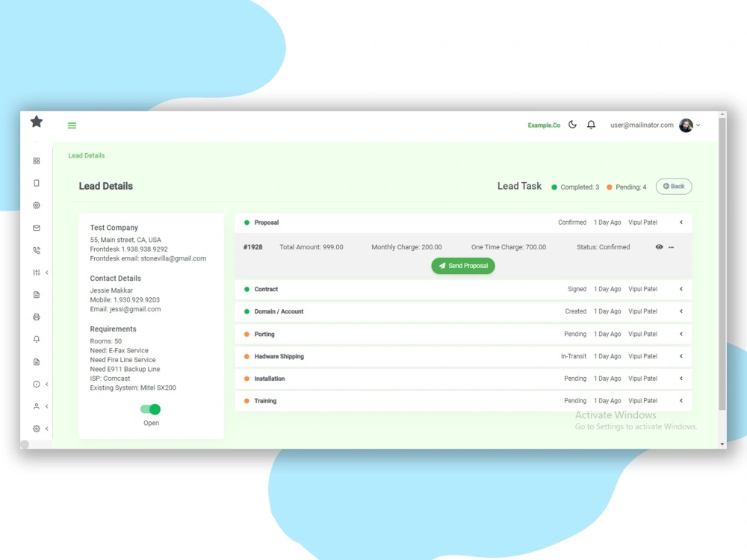Click the mobile device icon in sidebar
747x560 pixels.
click(x=37, y=184)
